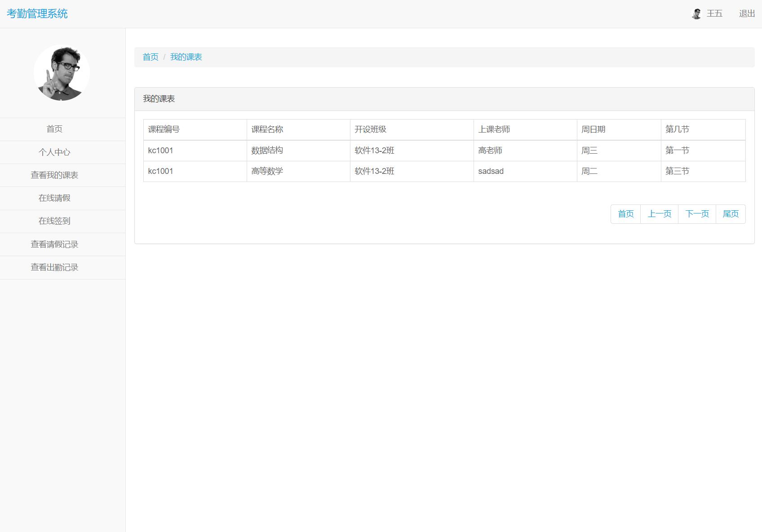Go to 在线请假 in the sidebar

(x=54, y=198)
